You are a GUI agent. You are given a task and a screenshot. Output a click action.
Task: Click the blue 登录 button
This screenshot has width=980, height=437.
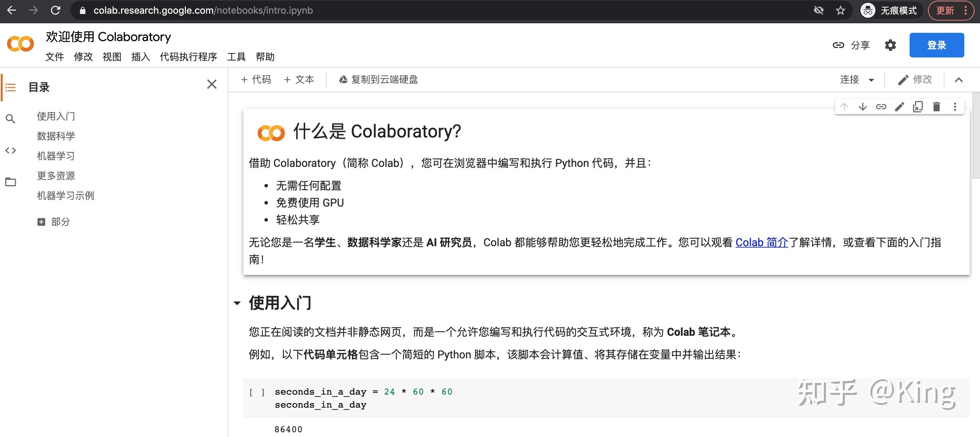tap(937, 45)
